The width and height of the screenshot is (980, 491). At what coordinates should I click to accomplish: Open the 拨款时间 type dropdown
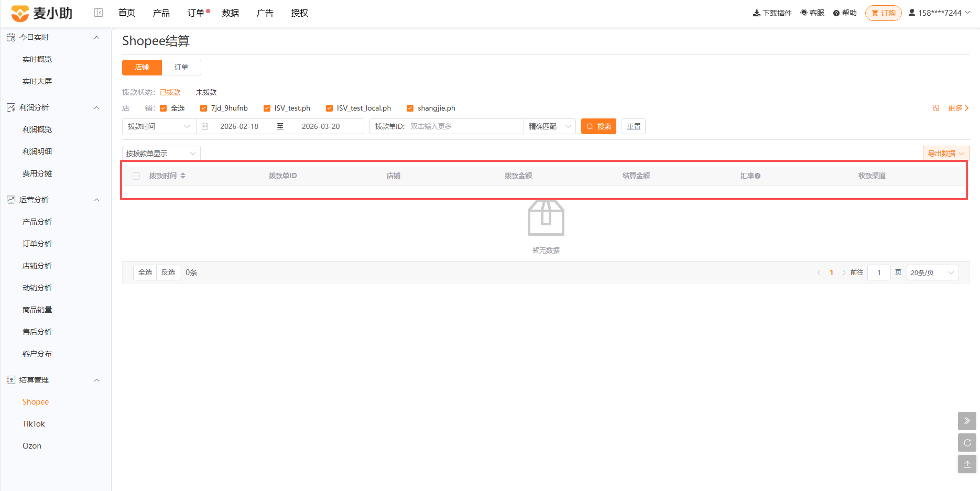tap(159, 126)
